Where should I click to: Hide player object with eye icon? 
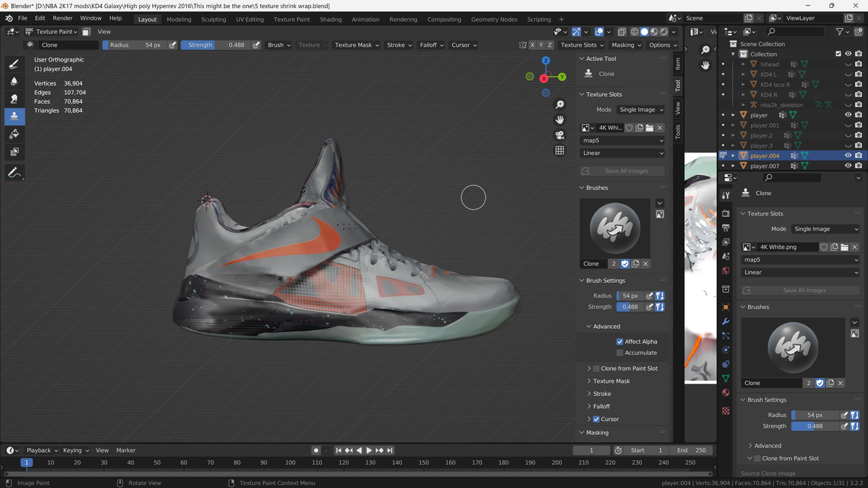(848, 115)
